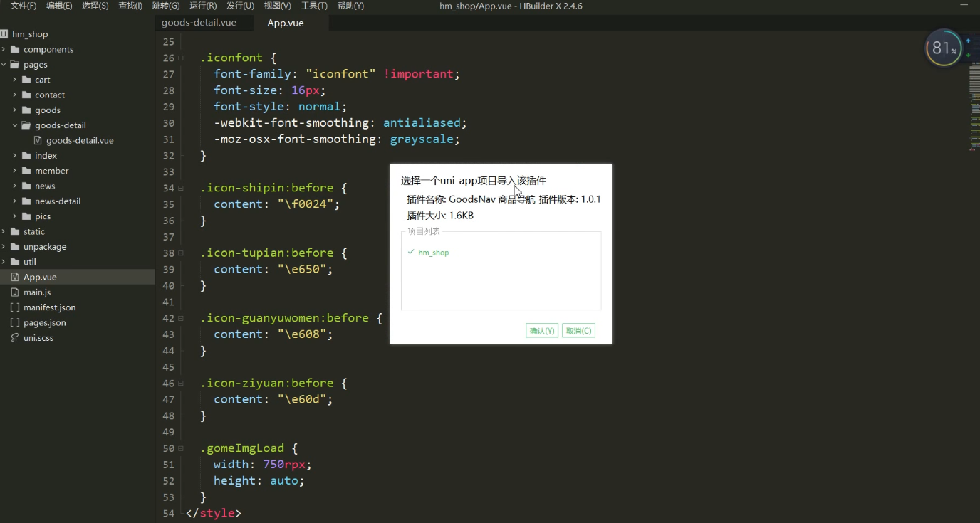
Task: Click the pics folder icon
Action: 26,216
